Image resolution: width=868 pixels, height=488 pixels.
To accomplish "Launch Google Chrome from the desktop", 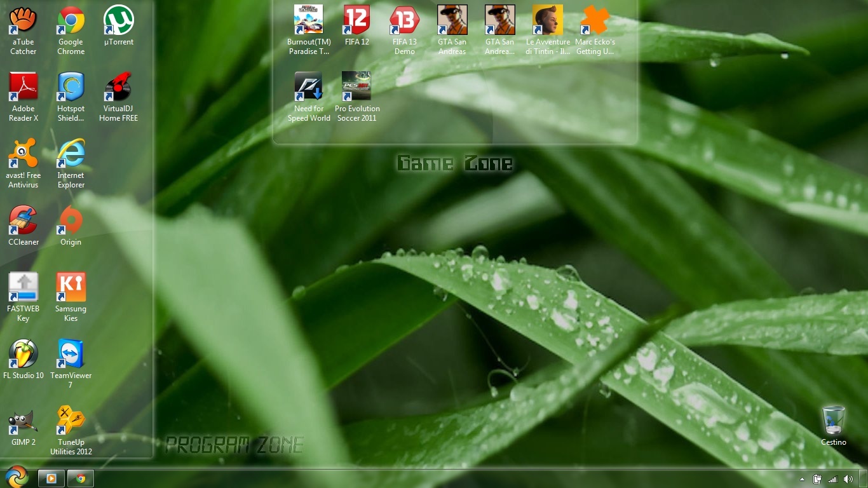I will pyautogui.click(x=71, y=30).
